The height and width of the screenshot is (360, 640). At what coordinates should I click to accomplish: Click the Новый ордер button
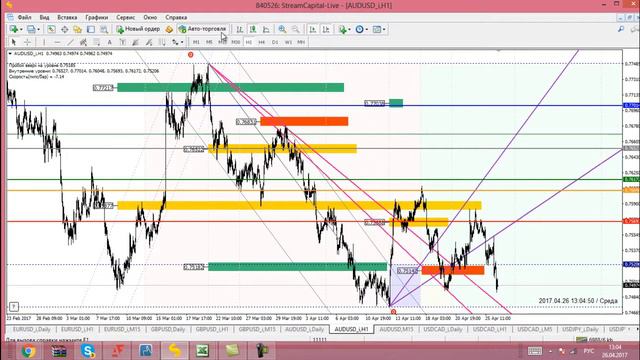(x=138, y=29)
